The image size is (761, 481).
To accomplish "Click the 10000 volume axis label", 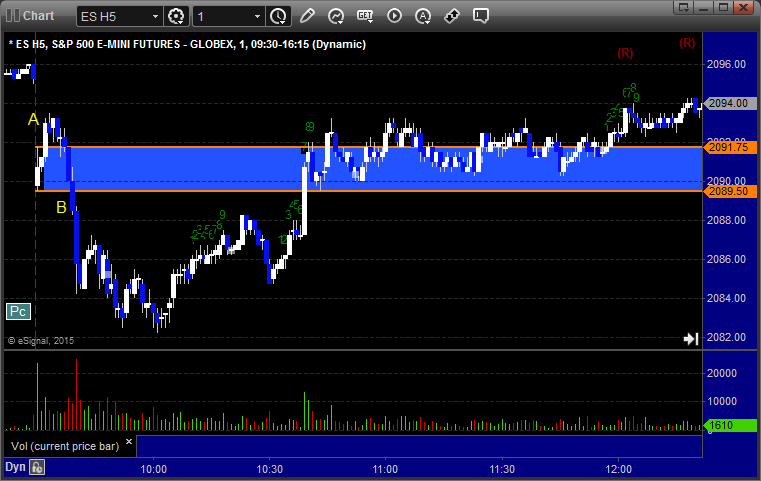I will [722, 401].
